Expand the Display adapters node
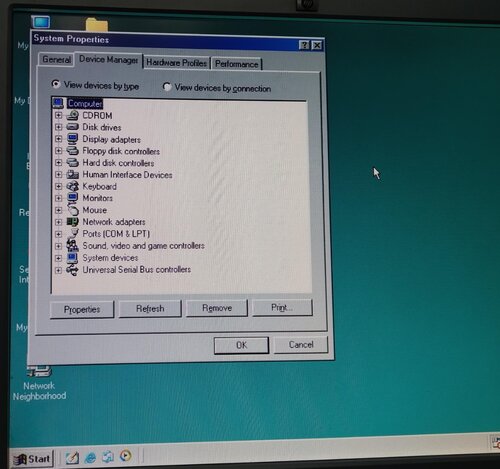The image size is (500, 469). point(59,139)
